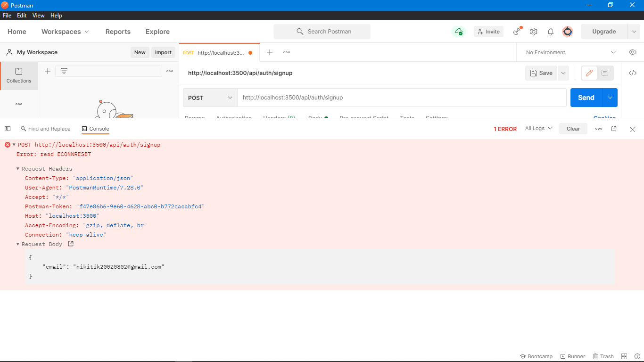
Task: Click the New button
Action: pos(140,52)
